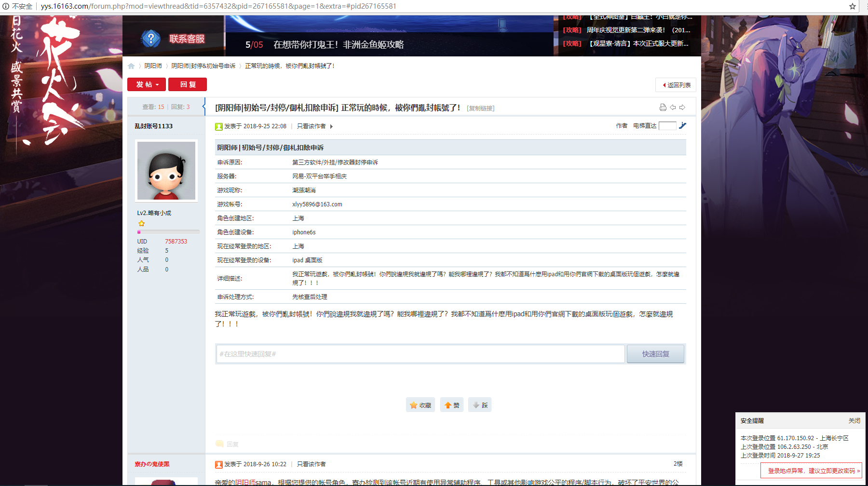Click 只看该作者 on the 2018-9-26 reply

point(312,464)
